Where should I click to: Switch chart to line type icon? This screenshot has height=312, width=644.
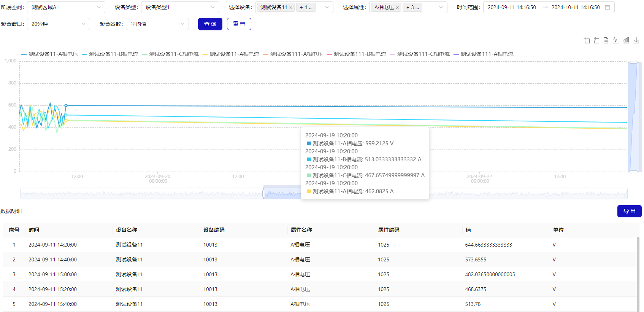coord(616,40)
